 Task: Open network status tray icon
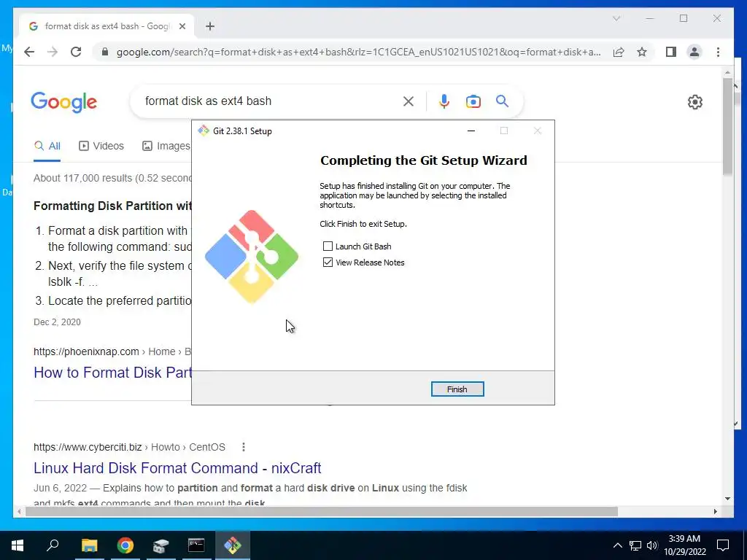(x=635, y=545)
